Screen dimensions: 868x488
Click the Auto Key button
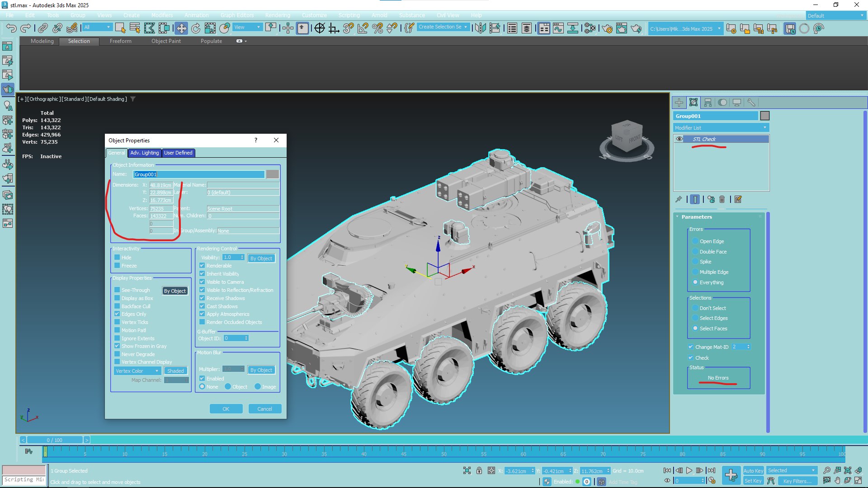[753, 471]
